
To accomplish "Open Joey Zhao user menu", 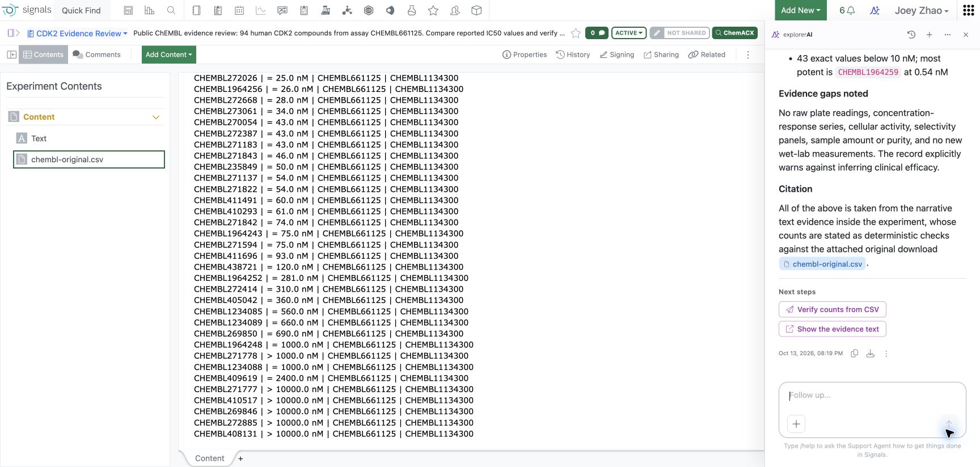I will 922,10.
